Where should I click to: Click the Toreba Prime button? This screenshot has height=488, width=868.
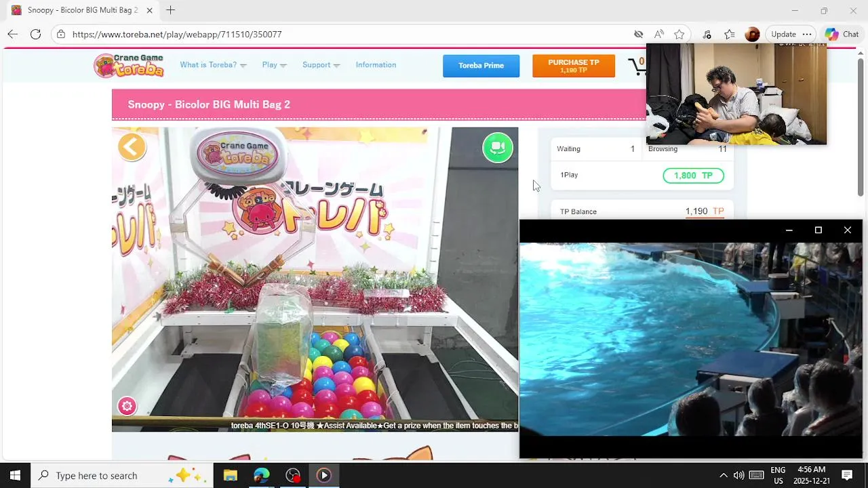point(481,66)
